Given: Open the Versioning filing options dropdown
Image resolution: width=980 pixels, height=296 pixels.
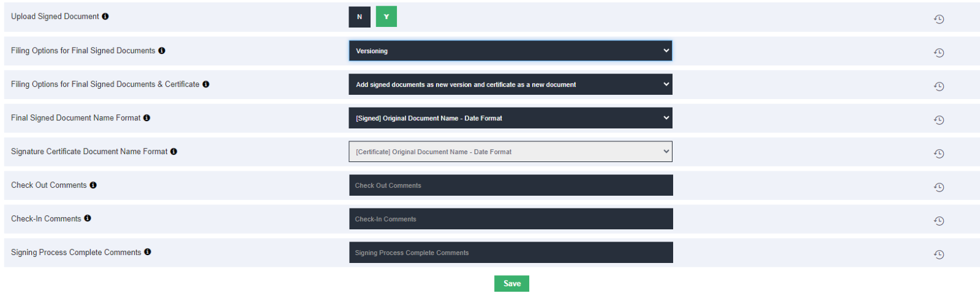Looking at the screenshot, I should (x=510, y=51).
